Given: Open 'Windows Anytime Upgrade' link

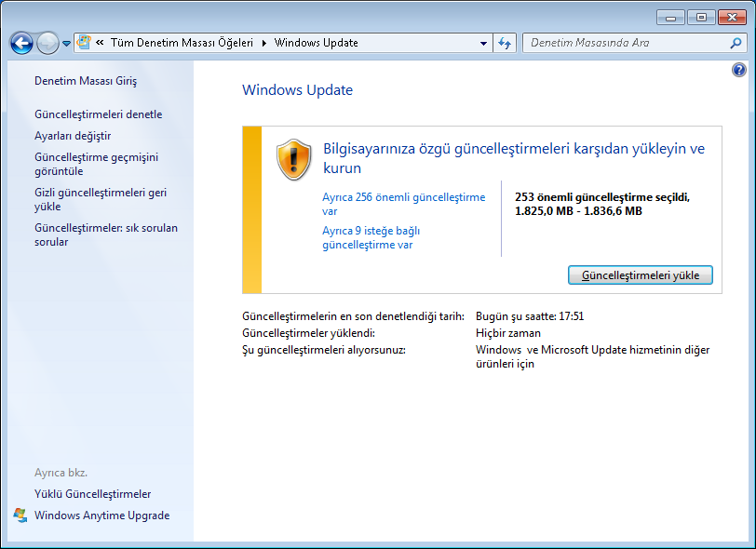Looking at the screenshot, I should (x=102, y=516).
